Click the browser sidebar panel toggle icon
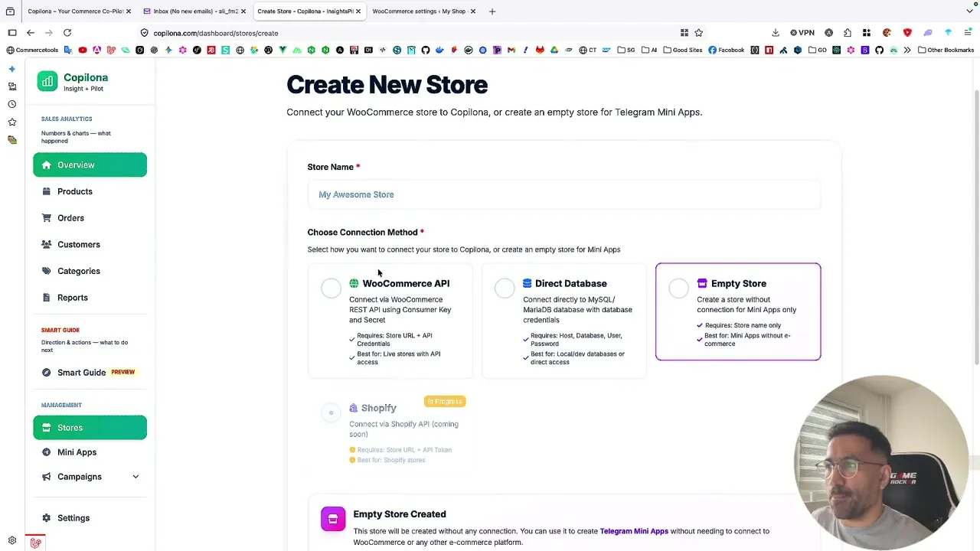This screenshot has height=551, width=980. (12, 33)
